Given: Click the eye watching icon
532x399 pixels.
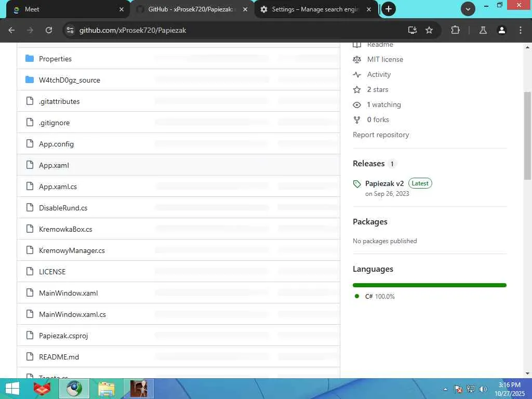Looking at the screenshot, I should [x=357, y=105].
